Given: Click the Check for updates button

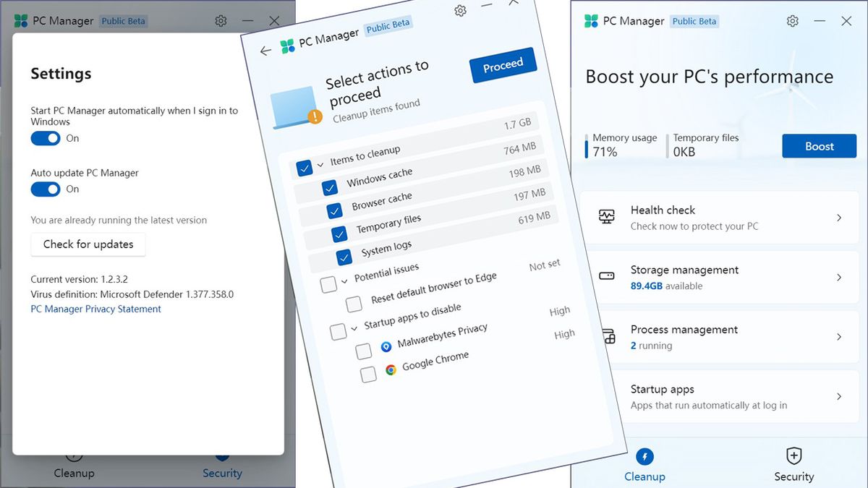Looking at the screenshot, I should click(88, 244).
